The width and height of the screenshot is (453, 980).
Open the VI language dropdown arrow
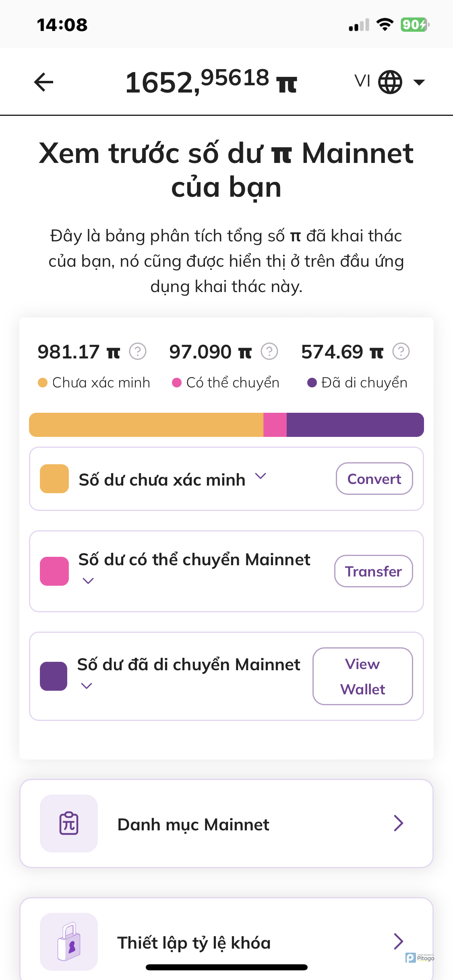(419, 82)
